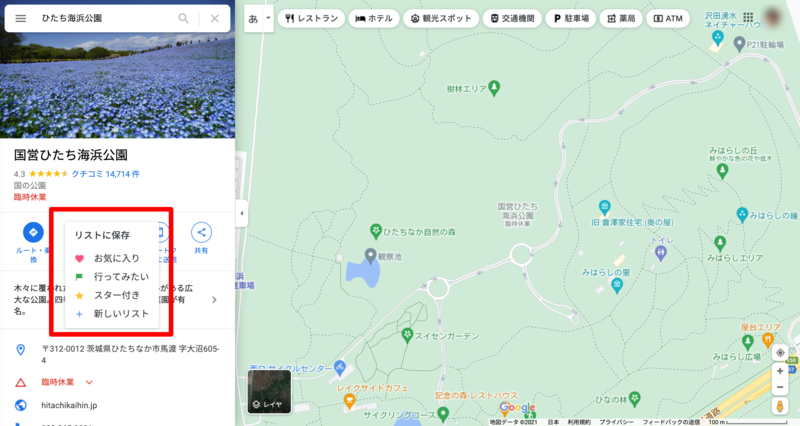Screen dimensions: 800x426
Task: Open the クチコミ 14,714 件 reviews link
Action: point(105,174)
